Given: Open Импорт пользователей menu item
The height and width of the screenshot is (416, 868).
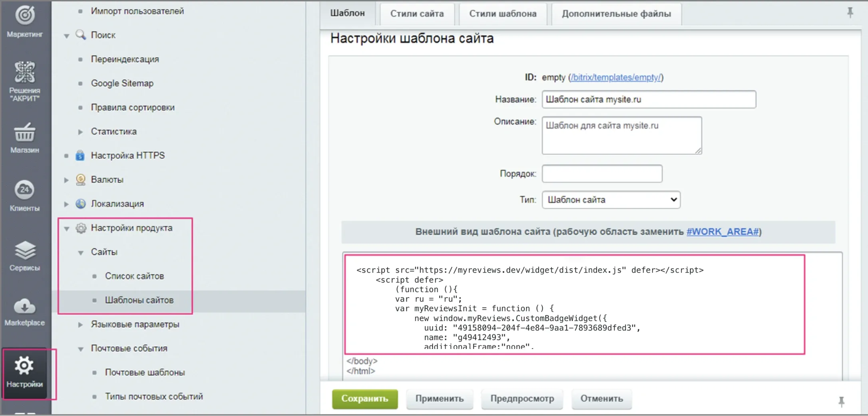Looking at the screenshot, I should point(137,11).
